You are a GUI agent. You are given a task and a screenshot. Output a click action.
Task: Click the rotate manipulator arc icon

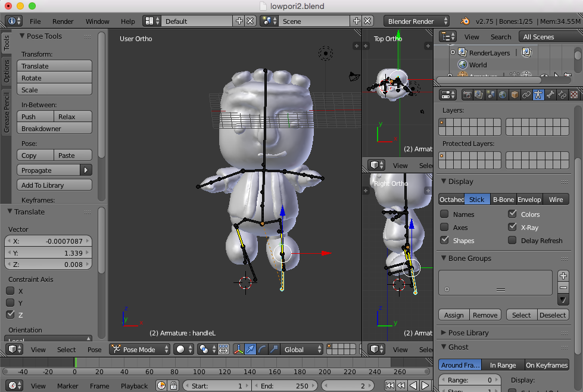[x=262, y=350]
